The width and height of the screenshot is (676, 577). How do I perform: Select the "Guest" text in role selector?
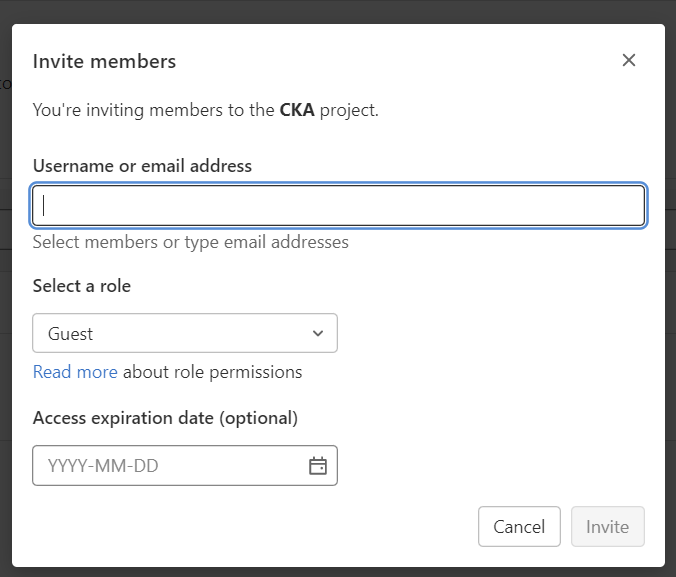point(70,333)
